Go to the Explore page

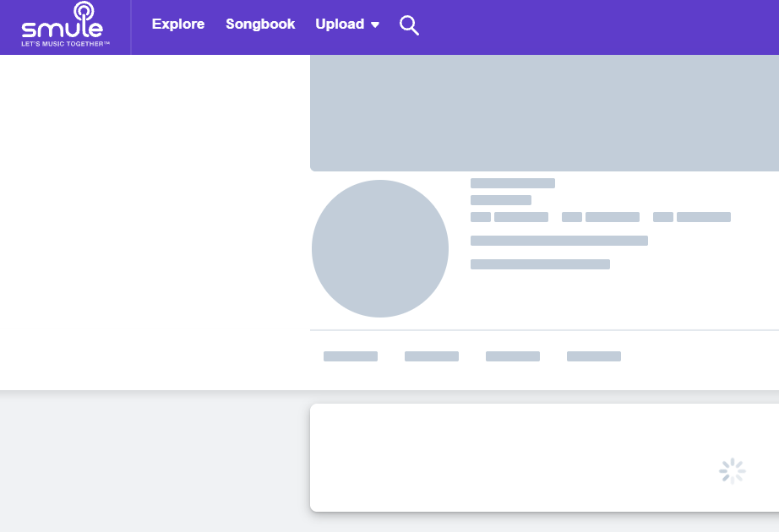click(x=178, y=24)
